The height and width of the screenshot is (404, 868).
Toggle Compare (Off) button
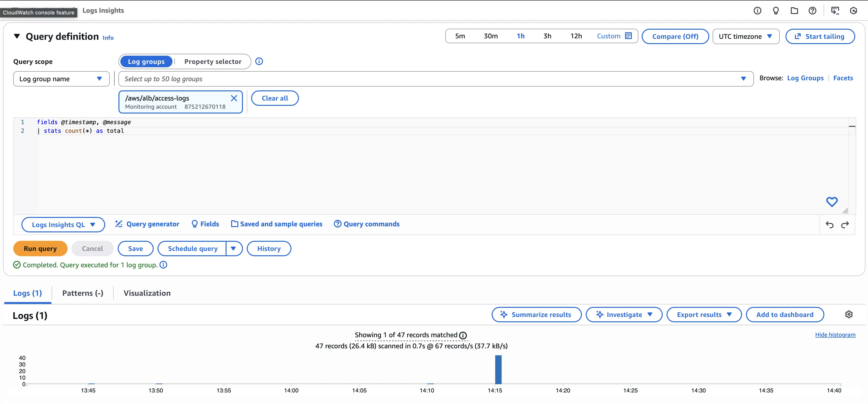(675, 36)
